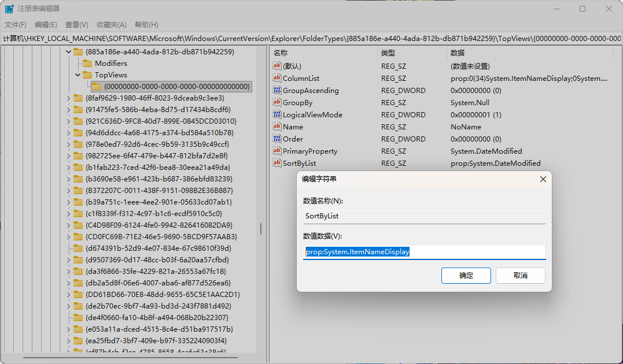Click the string icon beside GroupBy
623x364 pixels.
pos(277,102)
